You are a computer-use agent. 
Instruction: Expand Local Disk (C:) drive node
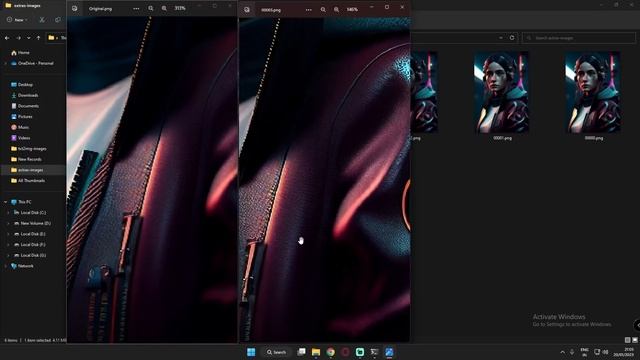pyautogui.click(x=8, y=212)
